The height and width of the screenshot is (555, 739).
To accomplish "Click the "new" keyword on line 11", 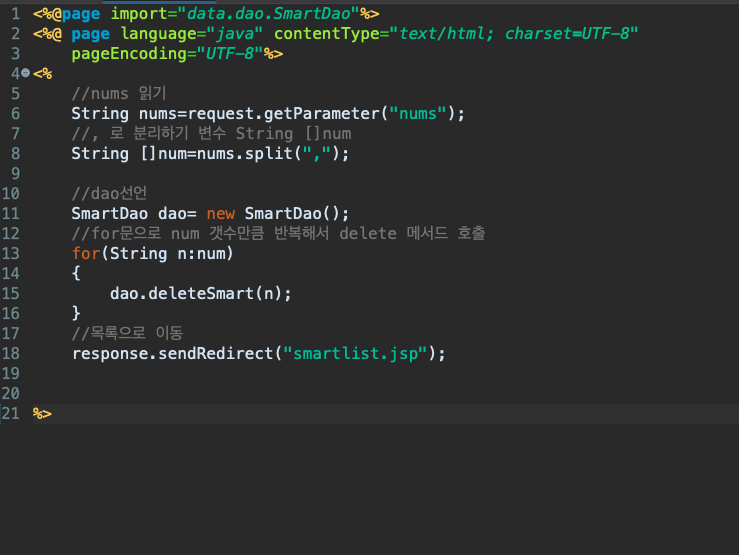I will (221, 214).
